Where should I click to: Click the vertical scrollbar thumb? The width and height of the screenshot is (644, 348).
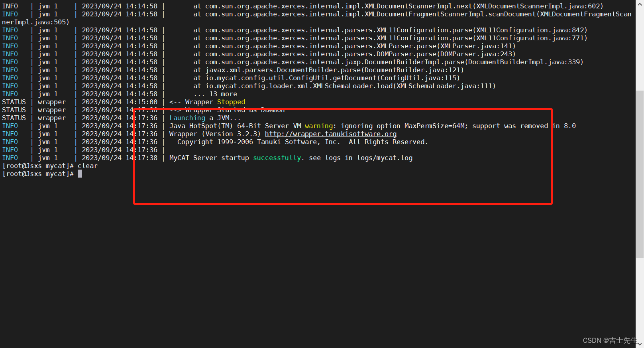point(640,174)
